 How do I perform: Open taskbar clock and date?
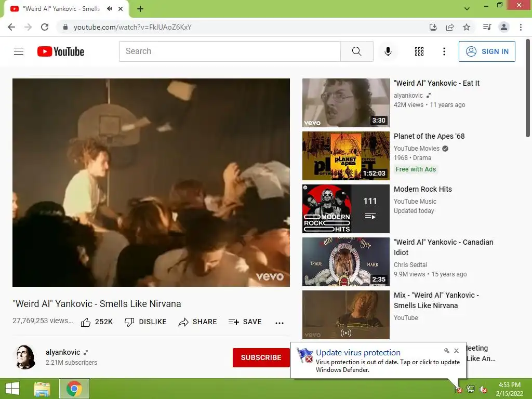(x=509, y=389)
